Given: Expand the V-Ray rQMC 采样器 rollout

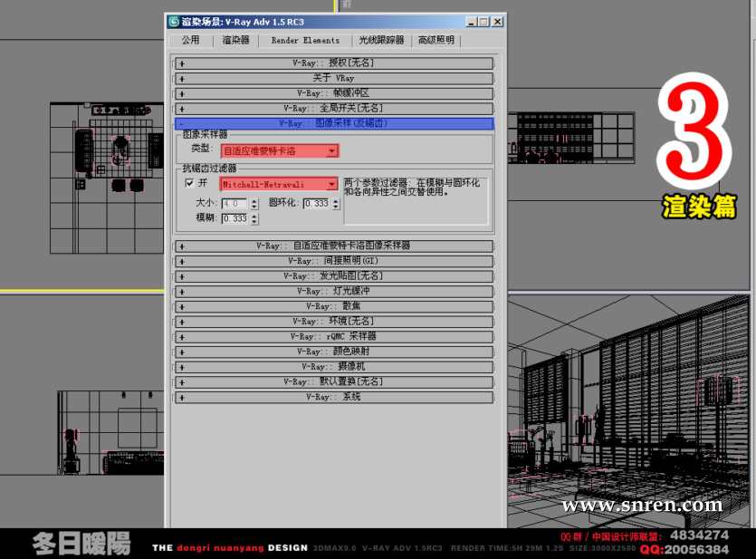Looking at the screenshot, I should pyautogui.click(x=334, y=337).
